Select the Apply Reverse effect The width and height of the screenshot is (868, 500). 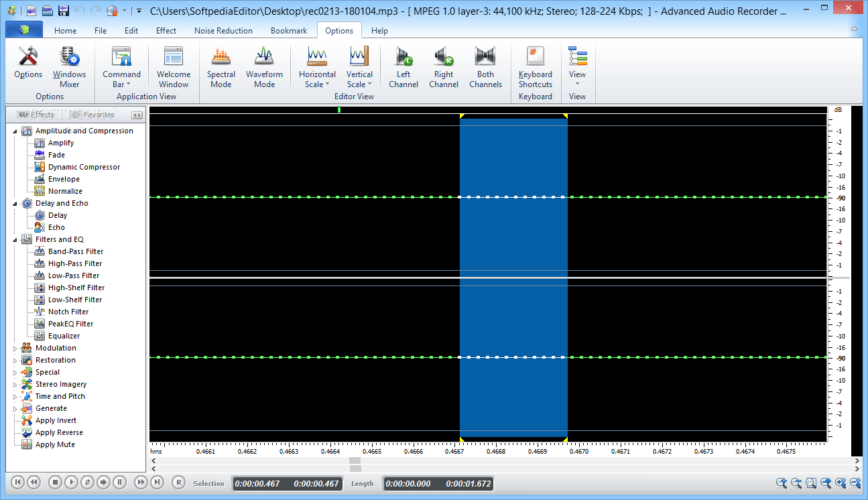(x=59, y=432)
